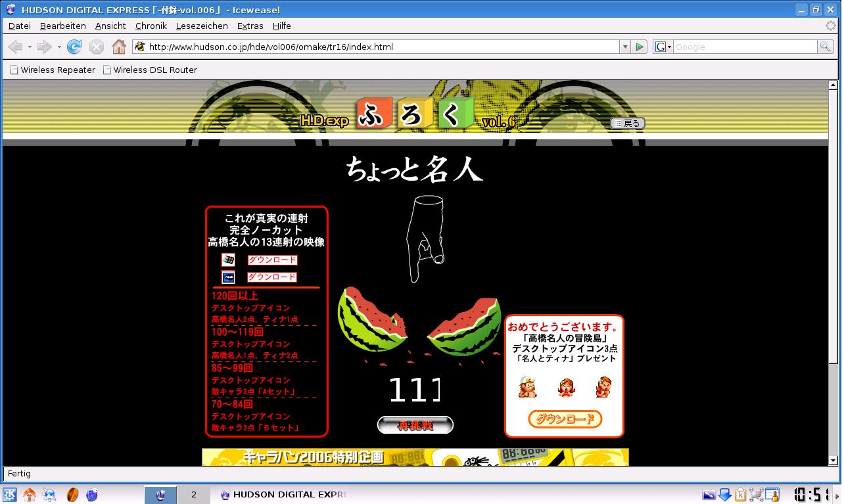Click the second video format icon
The height and width of the screenshot is (504, 844).
[228, 277]
